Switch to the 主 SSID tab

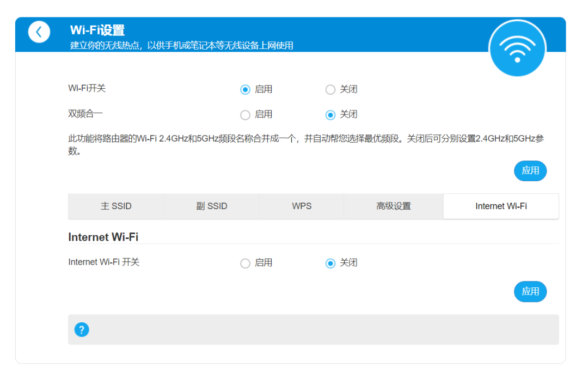tap(116, 206)
